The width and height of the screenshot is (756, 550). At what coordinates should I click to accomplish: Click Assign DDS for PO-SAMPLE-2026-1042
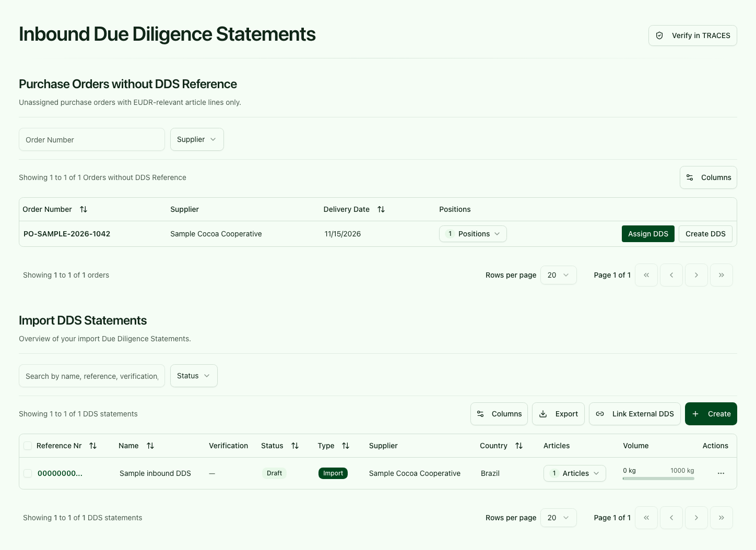[x=648, y=234]
